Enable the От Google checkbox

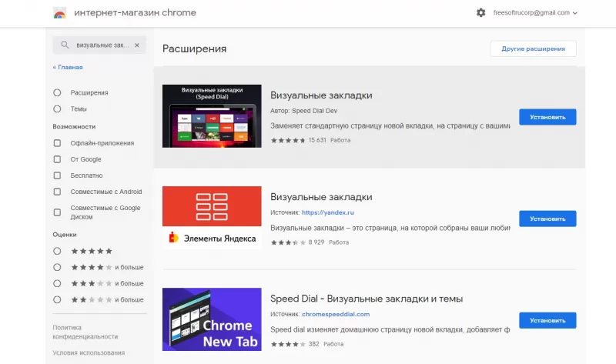57,159
